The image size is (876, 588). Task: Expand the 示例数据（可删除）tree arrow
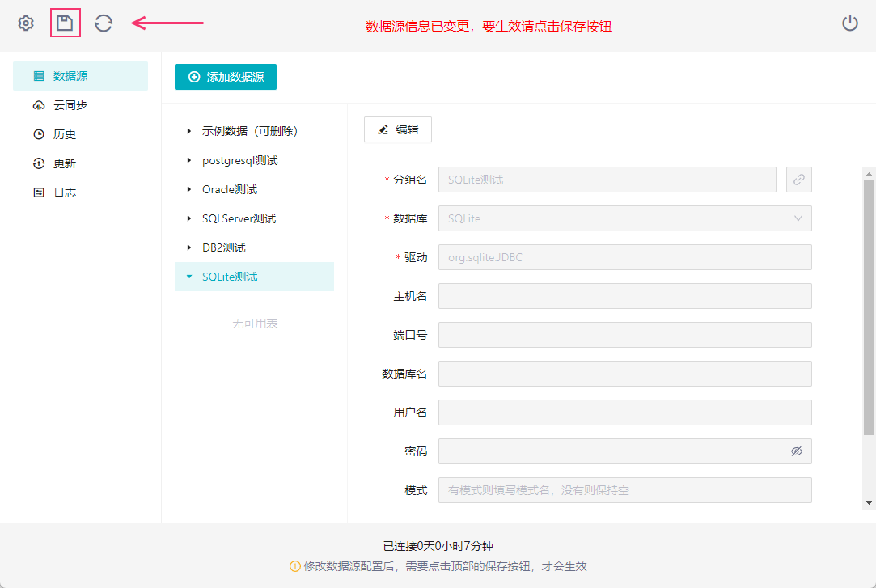point(188,131)
